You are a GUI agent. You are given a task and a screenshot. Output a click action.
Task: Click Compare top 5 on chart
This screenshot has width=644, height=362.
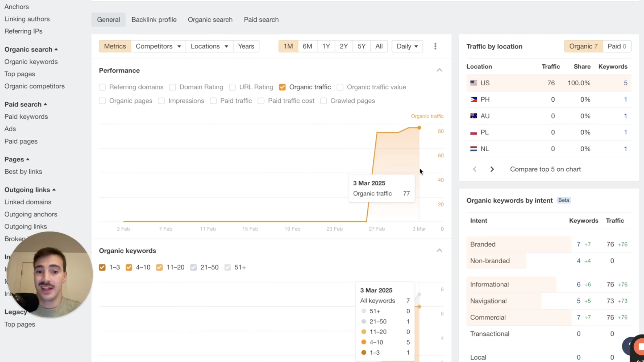(545, 169)
